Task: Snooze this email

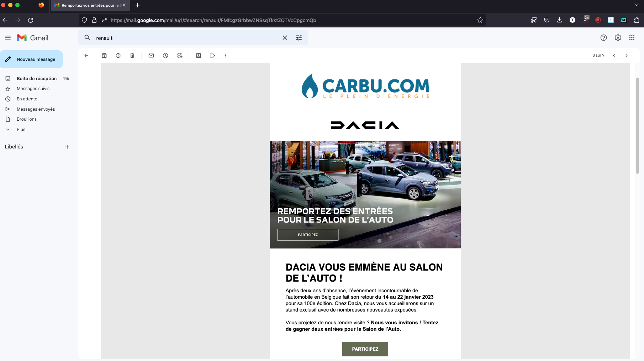Action: pyautogui.click(x=165, y=56)
